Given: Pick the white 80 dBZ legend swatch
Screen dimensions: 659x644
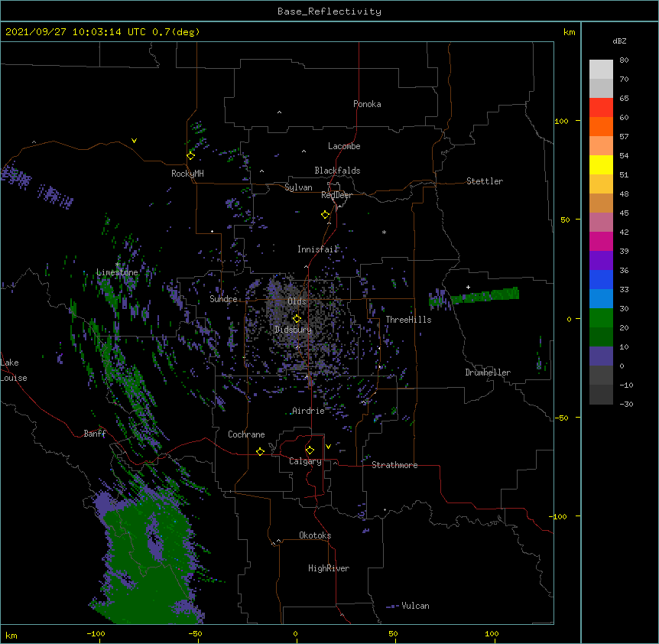Looking at the screenshot, I should [601, 70].
